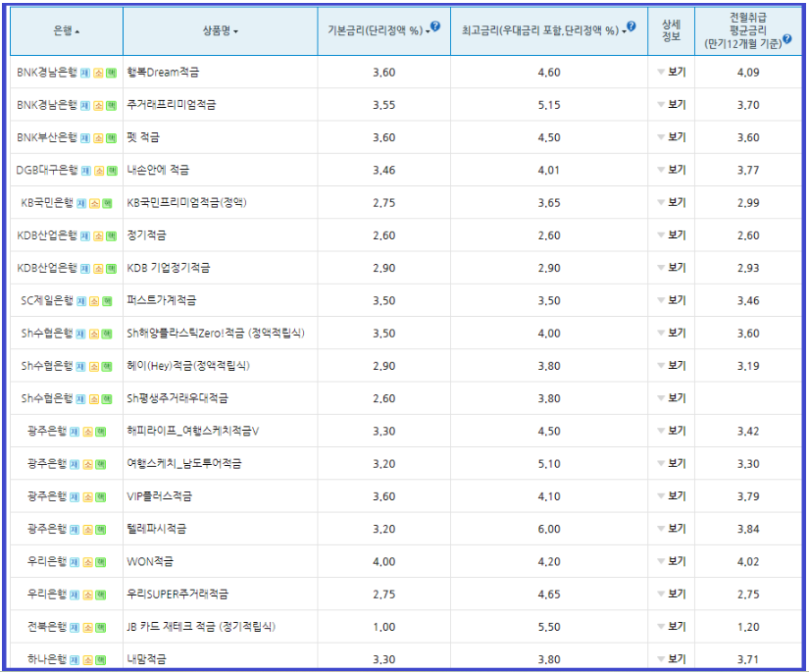Screen dimensions: 809x672
Task: Click the help icon beside 전월취급 평균금리 header
Action: tap(786, 38)
